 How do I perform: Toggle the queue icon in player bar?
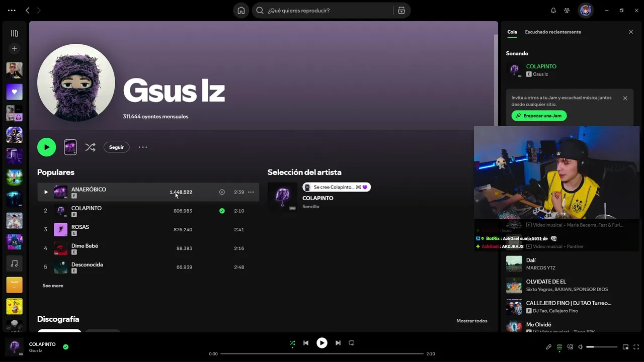pyautogui.click(x=559, y=347)
